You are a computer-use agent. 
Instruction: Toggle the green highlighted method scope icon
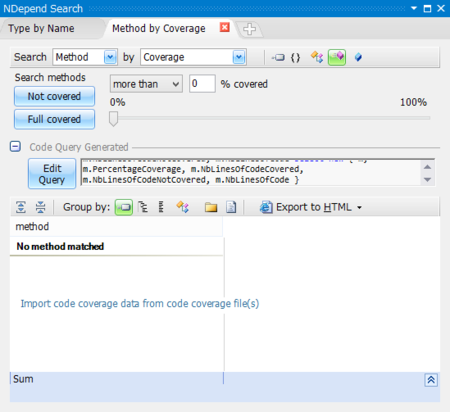pyautogui.click(x=337, y=57)
